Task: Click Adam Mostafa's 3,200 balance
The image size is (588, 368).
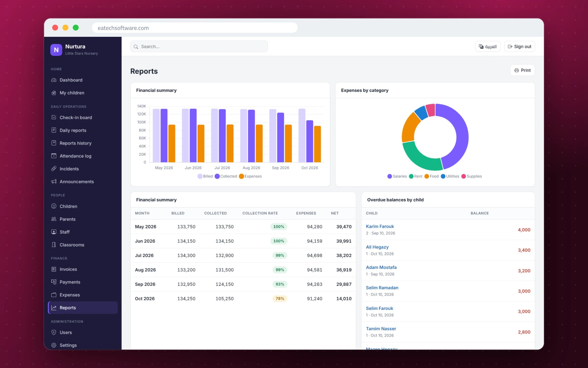Action: [x=524, y=271]
